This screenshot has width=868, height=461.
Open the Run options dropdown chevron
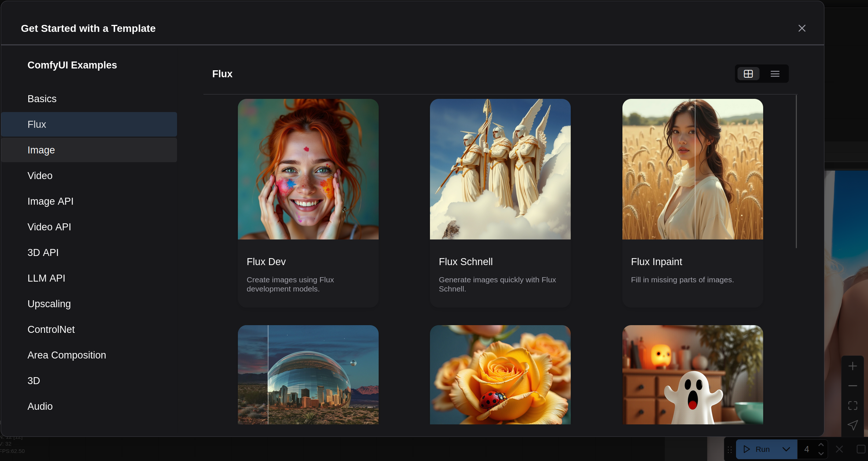786,449
